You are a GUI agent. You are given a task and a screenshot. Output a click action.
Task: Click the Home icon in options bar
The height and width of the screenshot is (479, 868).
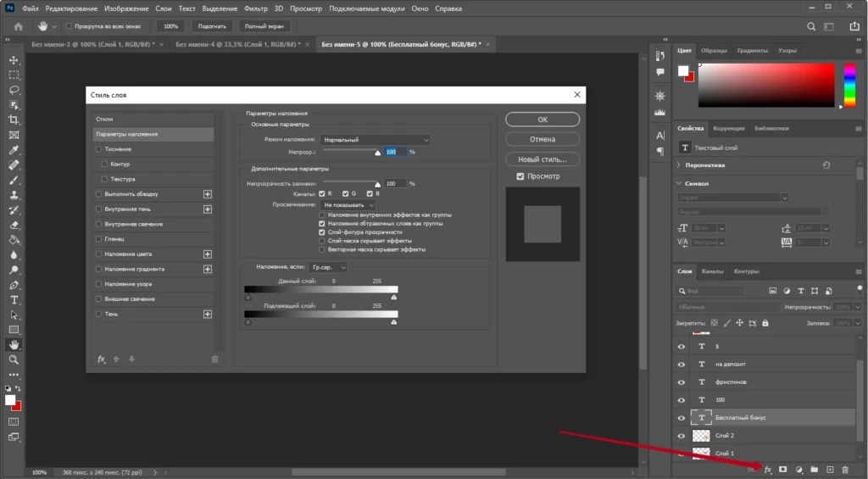19,26
